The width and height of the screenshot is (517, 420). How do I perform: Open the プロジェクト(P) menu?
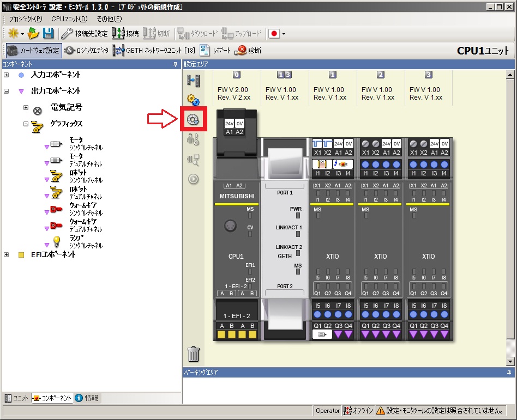coord(26,19)
